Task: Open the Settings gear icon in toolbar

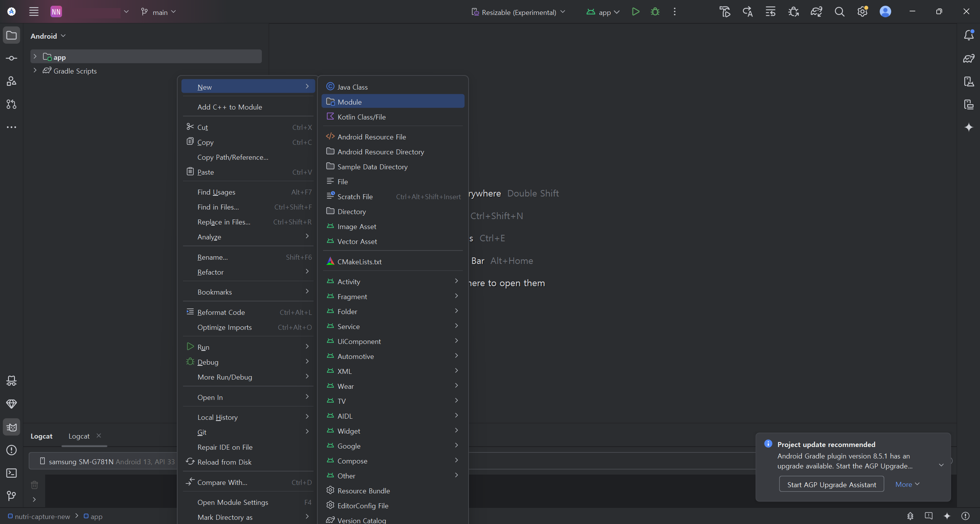Action: 862,12
